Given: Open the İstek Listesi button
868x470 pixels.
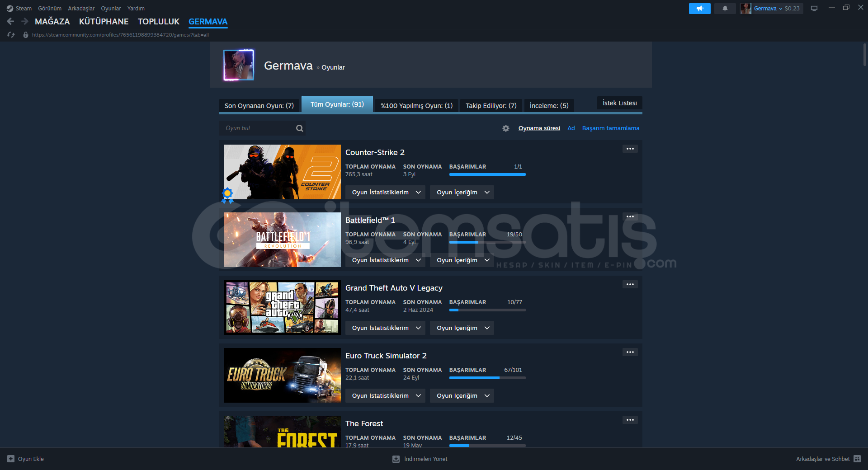Looking at the screenshot, I should [620, 103].
